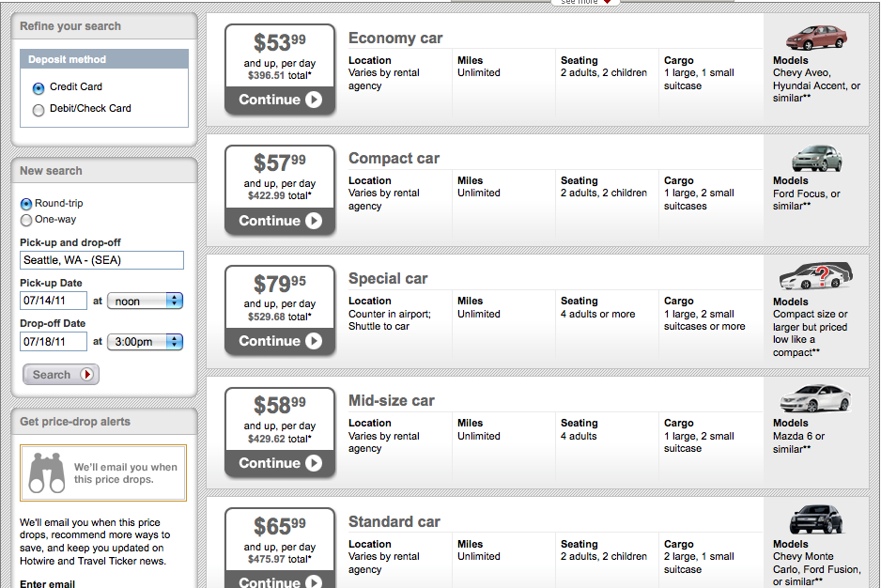881x588 pixels.
Task: Click the New search heading
Action: 51,171
